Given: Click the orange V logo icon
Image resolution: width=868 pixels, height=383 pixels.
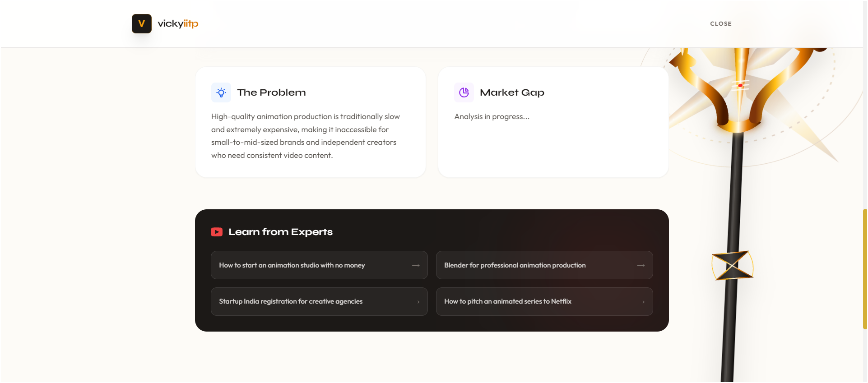Looking at the screenshot, I should click(x=141, y=23).
